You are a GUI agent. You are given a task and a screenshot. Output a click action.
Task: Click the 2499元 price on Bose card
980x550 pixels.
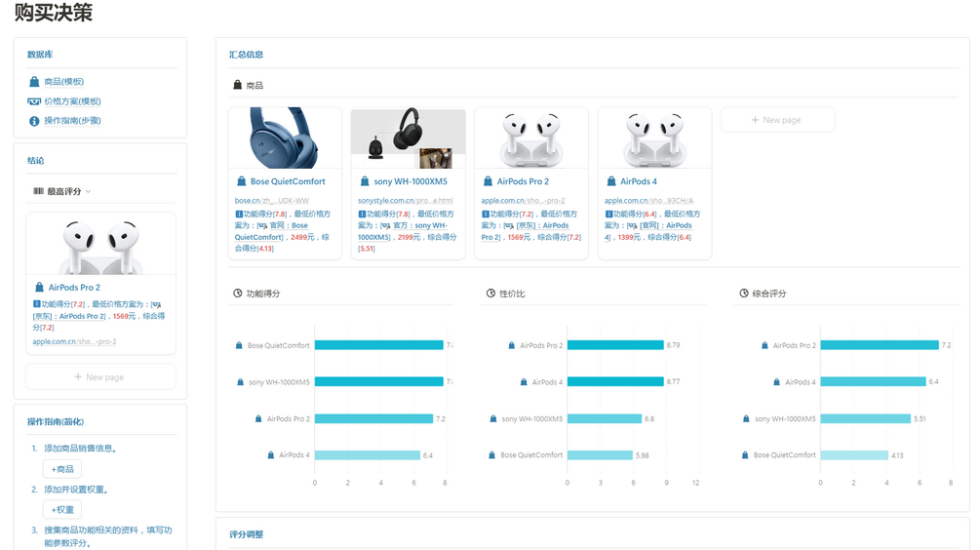point(302,237)
